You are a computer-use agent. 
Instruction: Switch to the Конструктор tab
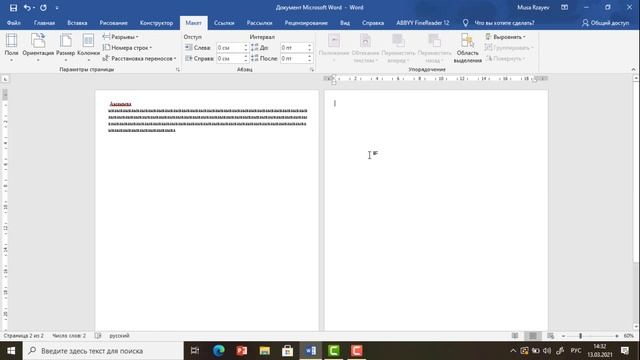tap(156, 23)
